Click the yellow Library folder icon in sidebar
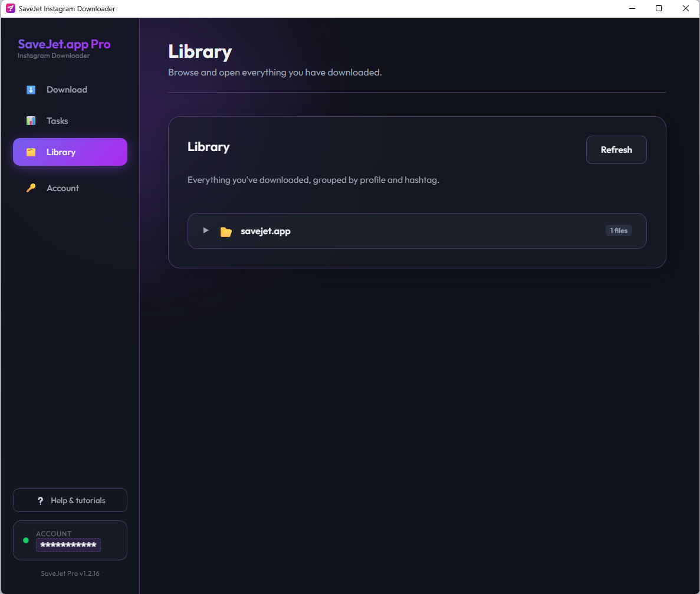Screen dimensions: 700x594 click(31, 152)
